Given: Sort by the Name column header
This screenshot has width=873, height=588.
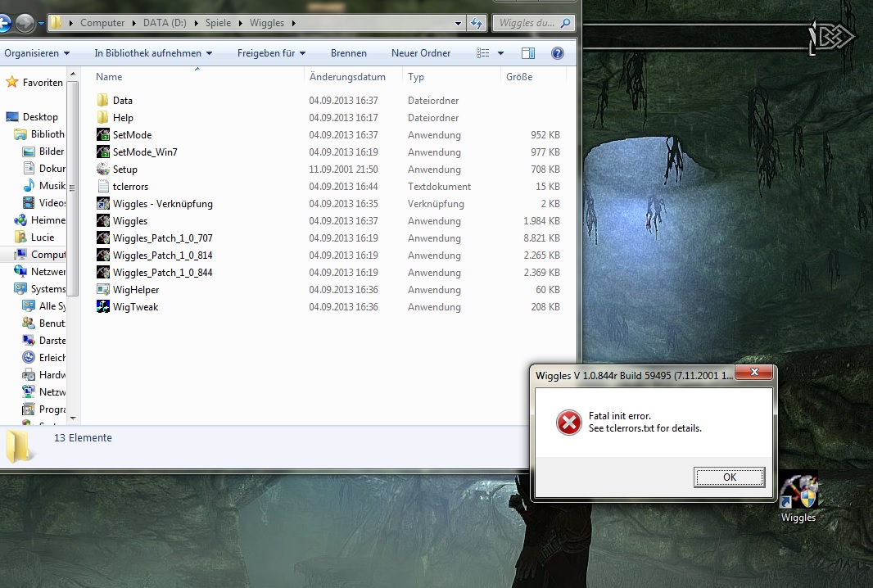Looking at the screenshot, I should coord(109,77).
